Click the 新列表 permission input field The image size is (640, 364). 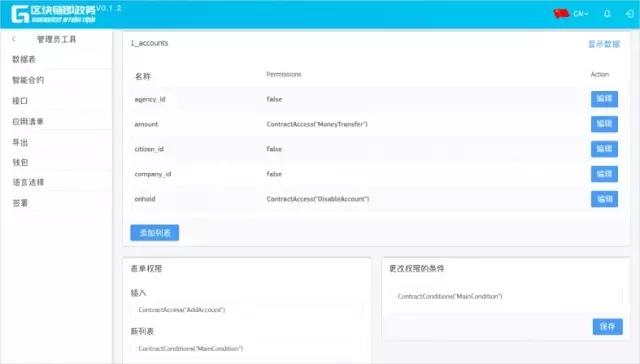(247, 348)
